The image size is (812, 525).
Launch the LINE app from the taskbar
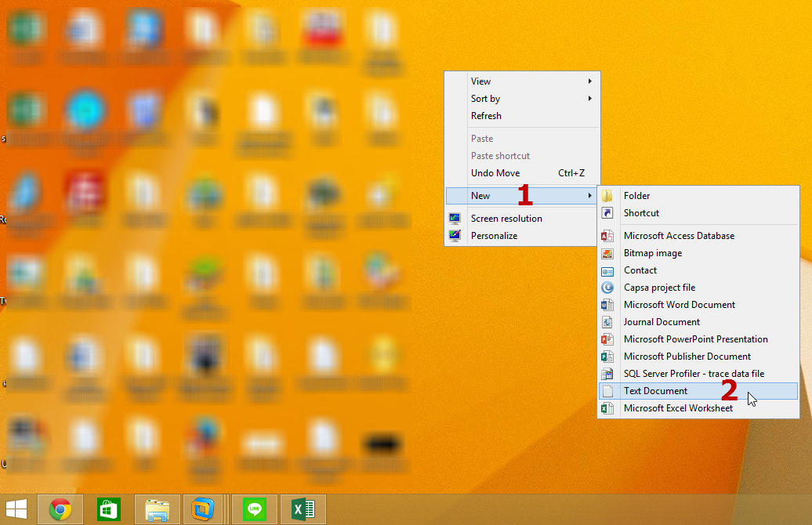(254, 509)
